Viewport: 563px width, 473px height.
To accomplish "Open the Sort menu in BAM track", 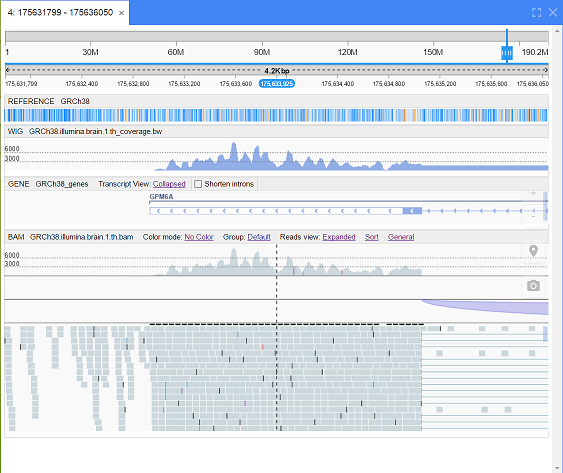I will point(372,237).
